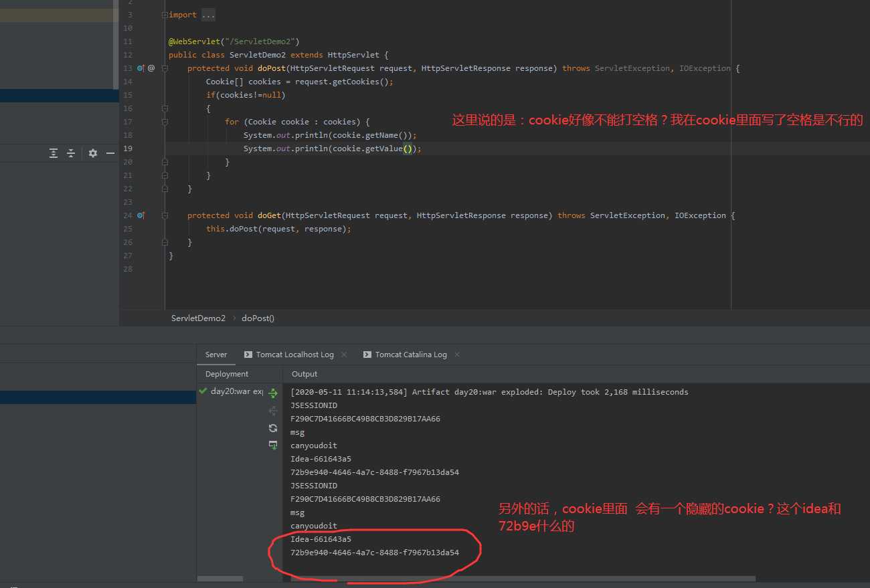Collapse the doGet method fold on line 24
This screenshot has height=588, width=870.
click(165, 215)
